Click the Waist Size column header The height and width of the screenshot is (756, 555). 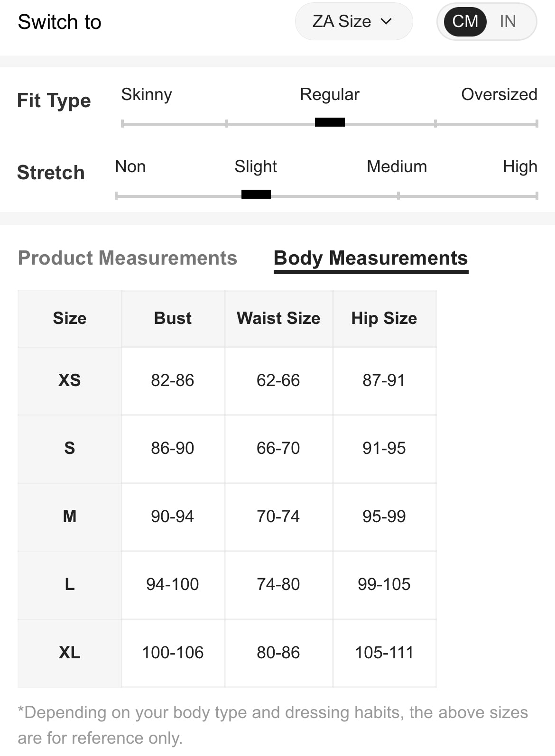tap(278, 318)
